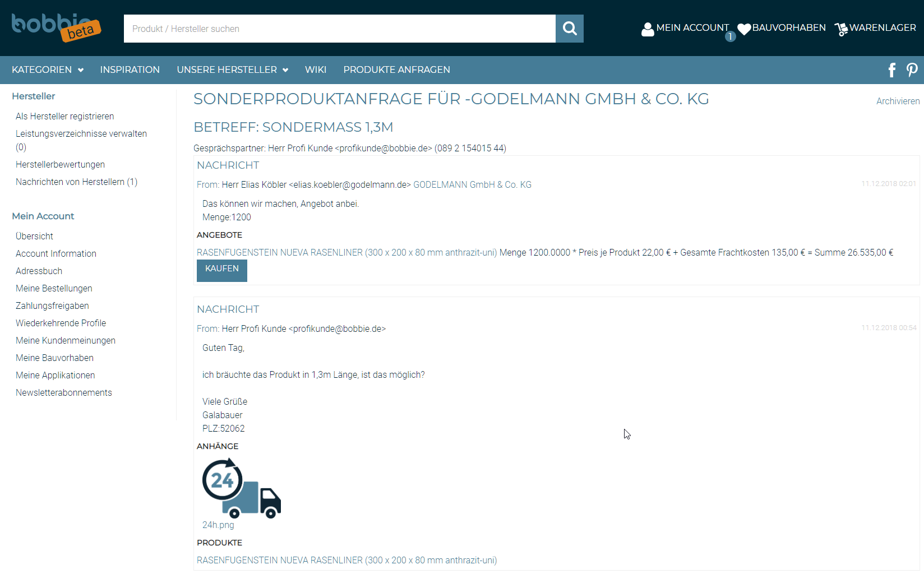The height and width of the screenshot is (574, 924).
Task: Click the timestamp 11.12.2018 02:01
Action: pos(889,183)
